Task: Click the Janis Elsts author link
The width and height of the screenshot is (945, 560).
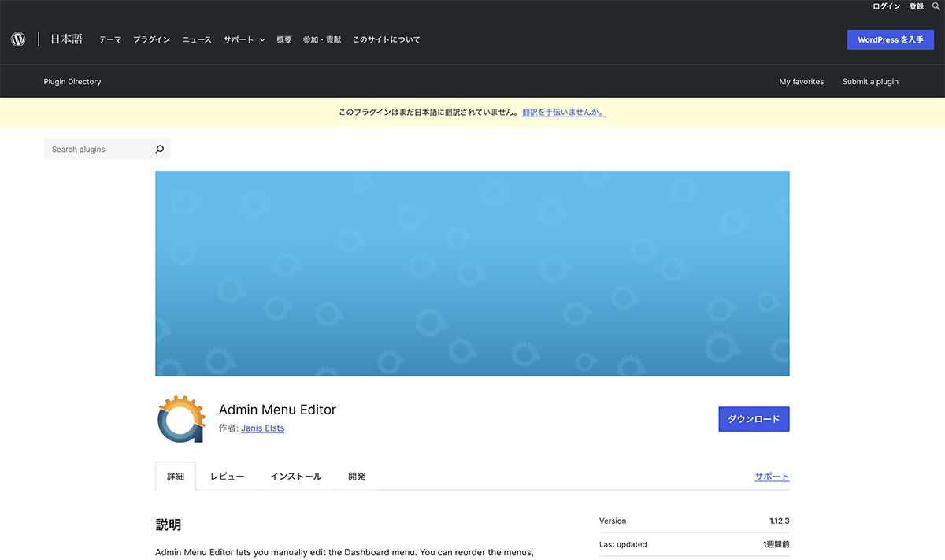Action: click(x=262, y=428)
